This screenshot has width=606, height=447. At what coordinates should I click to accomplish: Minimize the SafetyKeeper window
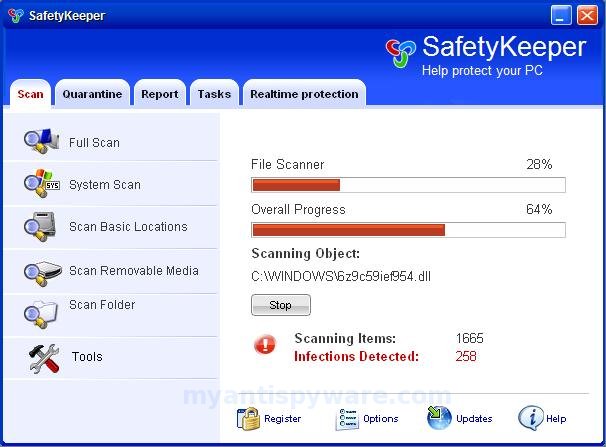click(561, 16)
